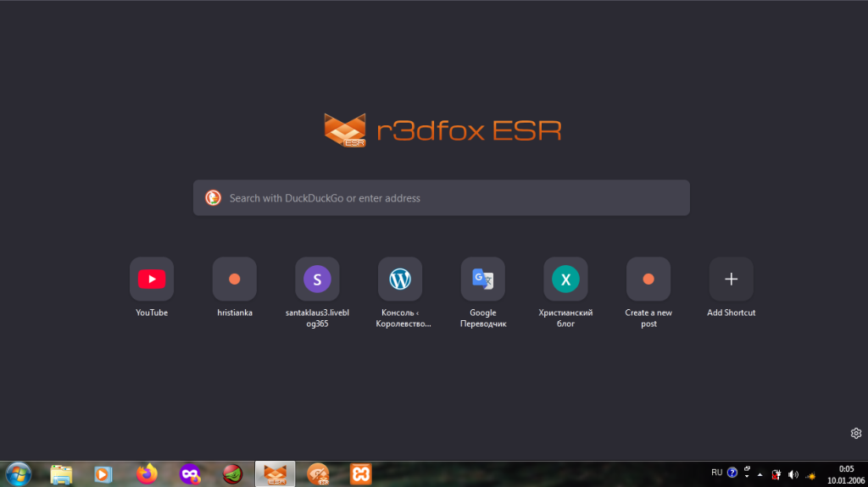
Task: Restore the language bar from tray
Action: (747, 468)
